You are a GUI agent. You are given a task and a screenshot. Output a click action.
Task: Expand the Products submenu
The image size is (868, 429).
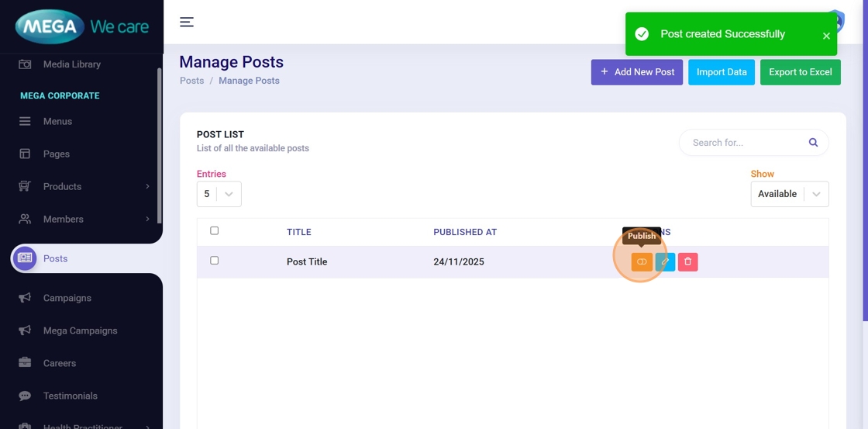(x=147, y=186)
